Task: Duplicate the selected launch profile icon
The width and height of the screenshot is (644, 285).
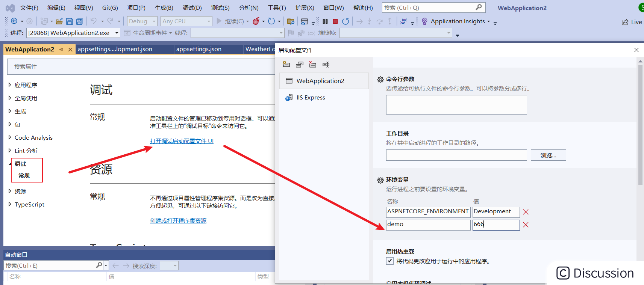Action: [x=300, y=65]
